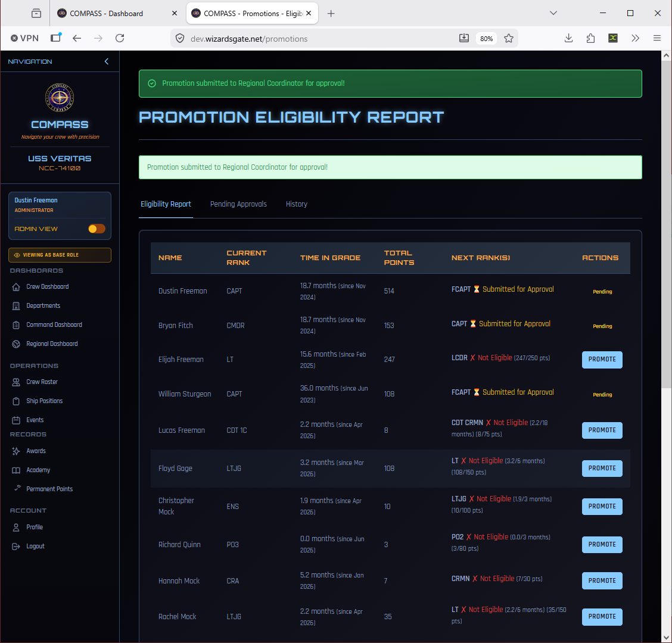This screenshot has height=643, width=672.
Task: Open browser hamburger application menu
Action: pyautogui.click(x=657, y=38)
